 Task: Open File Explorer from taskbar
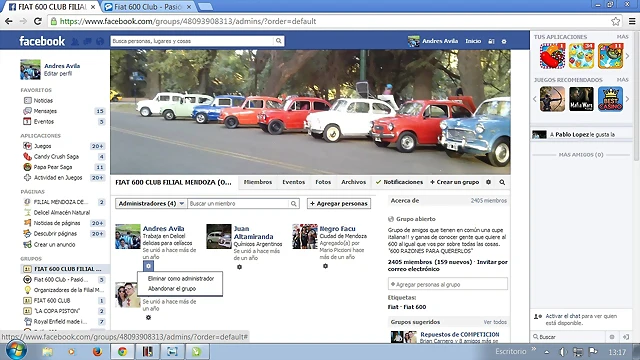coord(48,351)
